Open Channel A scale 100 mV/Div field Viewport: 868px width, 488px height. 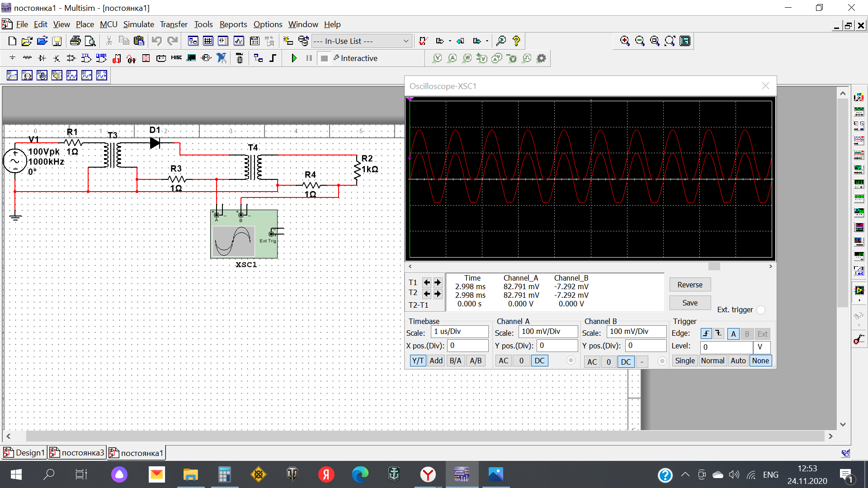[x=548, y=332]
